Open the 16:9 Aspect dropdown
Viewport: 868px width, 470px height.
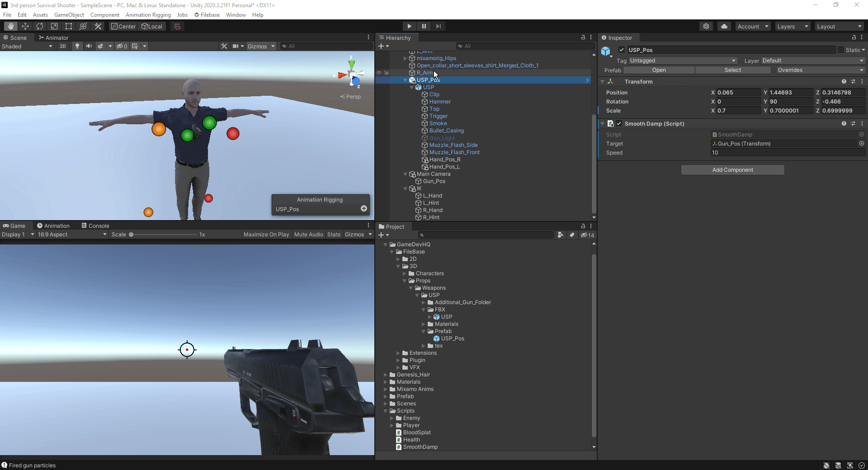[x=72, y=235]
